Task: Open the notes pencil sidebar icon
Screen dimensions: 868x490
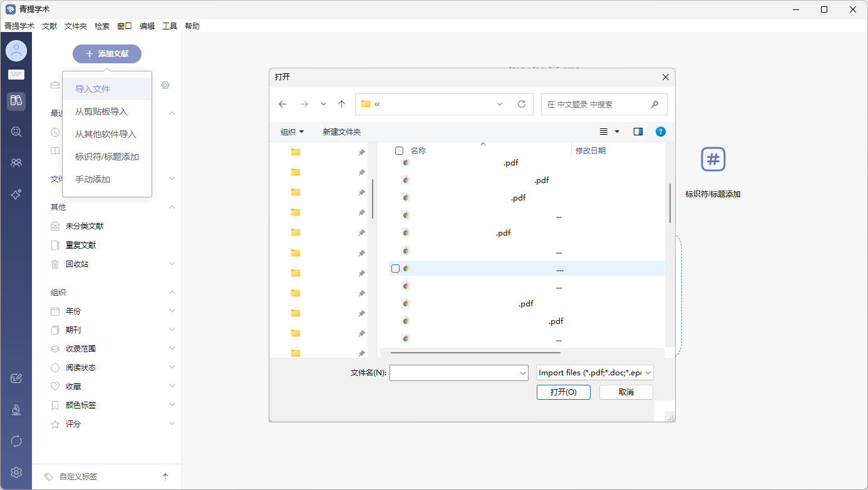Action: 16,378
